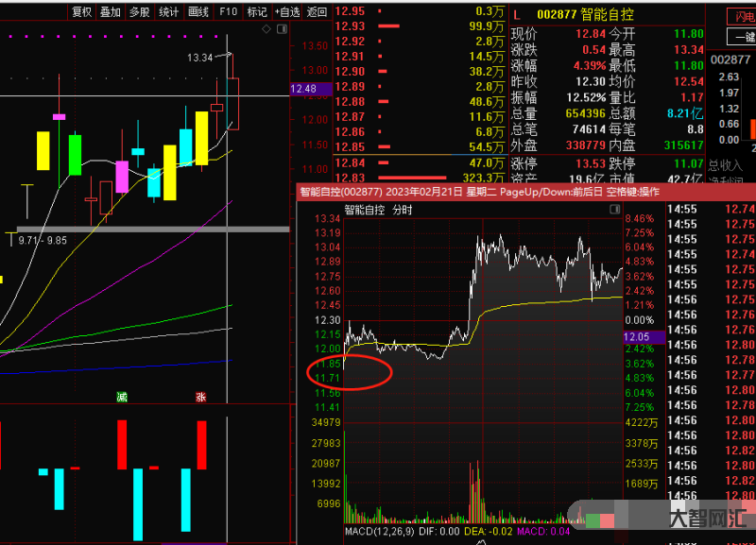Activate the 画线 line drawing tool
The height and width of the screenshot is (545, 756).
click(x=198, y=12)
